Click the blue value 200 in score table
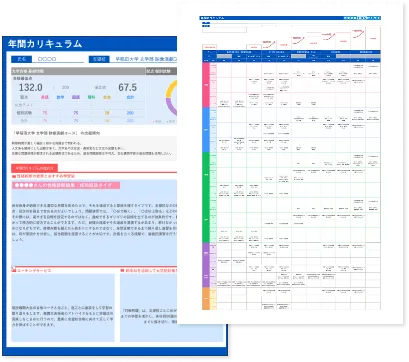Image resolution: width=409 pixels, height=362 pixels. coord(130,113)
